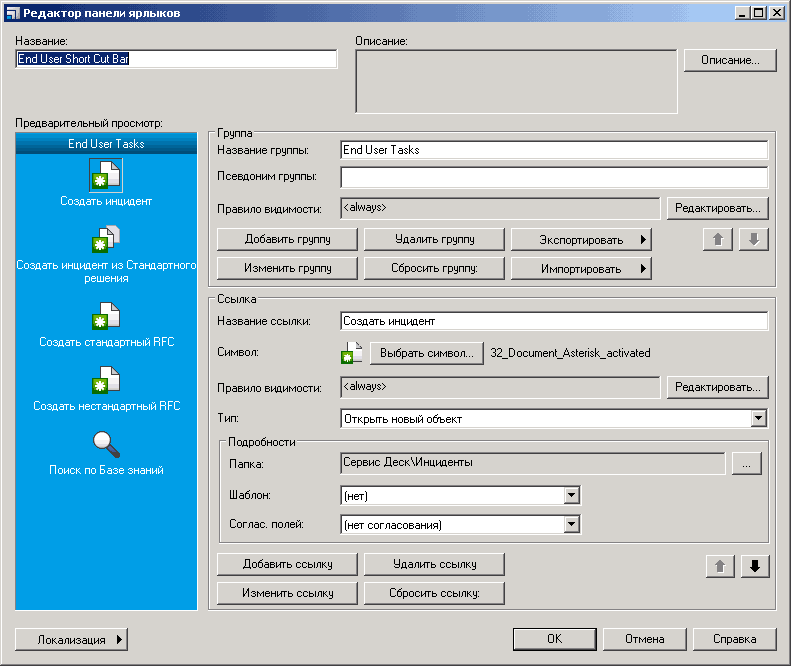The image size is (791, 666).
Task: Click 'Удалить группу'
Action: pyautogui.click(x=434, y=239)
